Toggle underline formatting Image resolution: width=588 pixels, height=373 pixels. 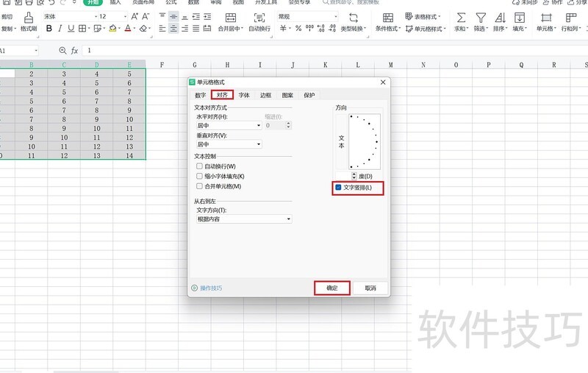71,28
